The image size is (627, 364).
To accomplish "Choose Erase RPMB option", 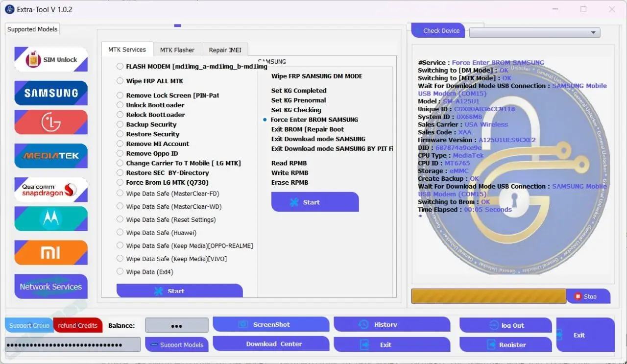I will (290, 182).
